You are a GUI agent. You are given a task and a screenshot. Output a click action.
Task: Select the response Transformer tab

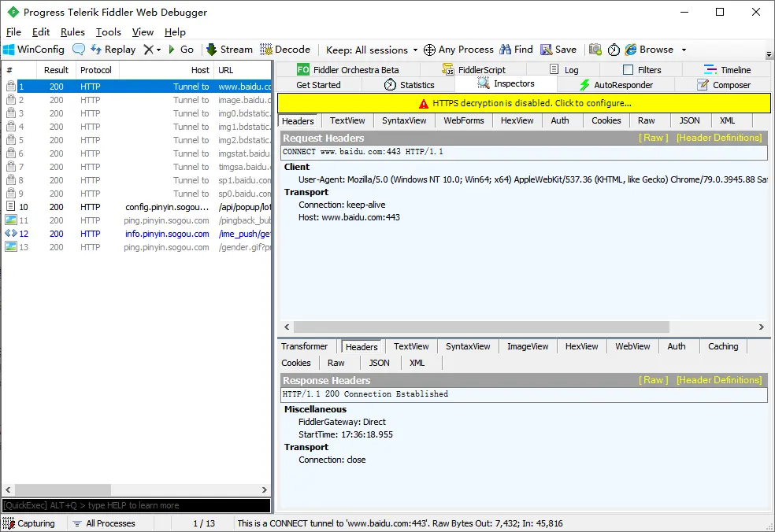tap(305, 346)
